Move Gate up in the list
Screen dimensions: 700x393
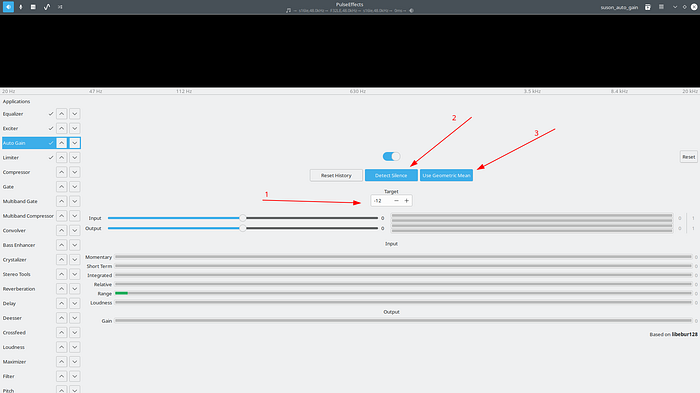click(x=62, y=187)
